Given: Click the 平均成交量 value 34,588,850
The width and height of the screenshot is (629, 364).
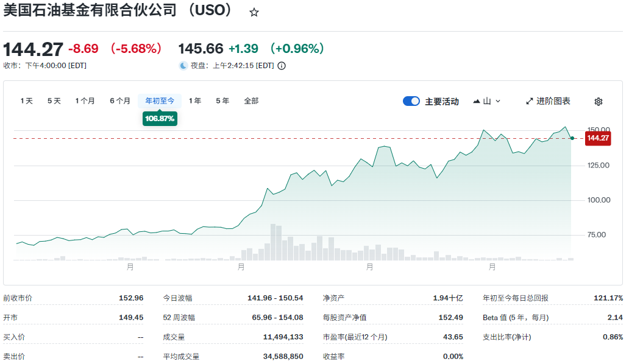Looking at the screenshot, I should point(283,357).
